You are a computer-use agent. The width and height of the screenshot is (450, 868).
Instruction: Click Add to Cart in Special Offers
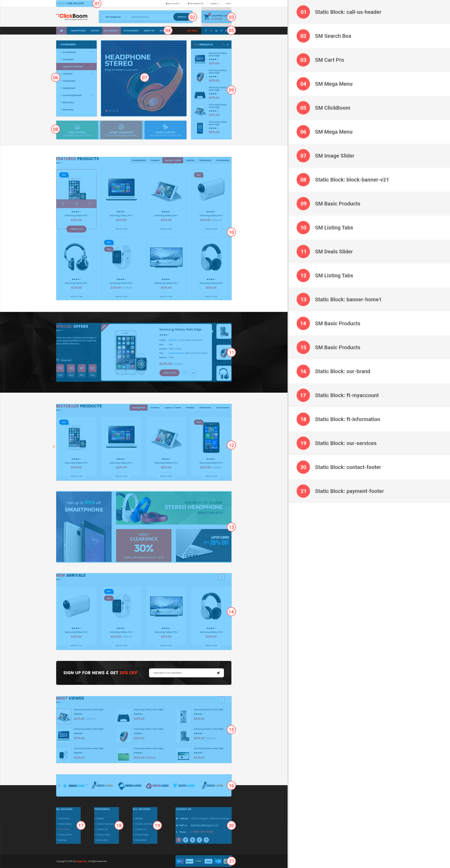click(170, 373)
